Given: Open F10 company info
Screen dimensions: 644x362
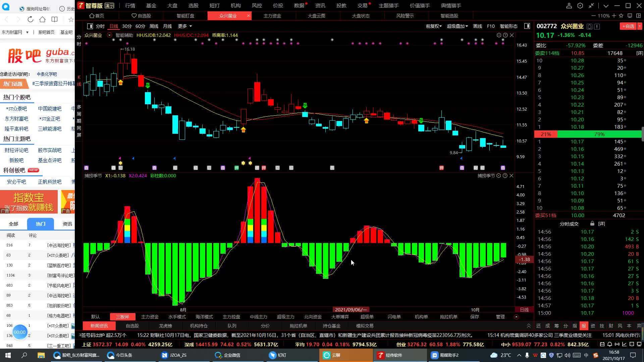Looking at the screenshot, I should click(491, 26).
